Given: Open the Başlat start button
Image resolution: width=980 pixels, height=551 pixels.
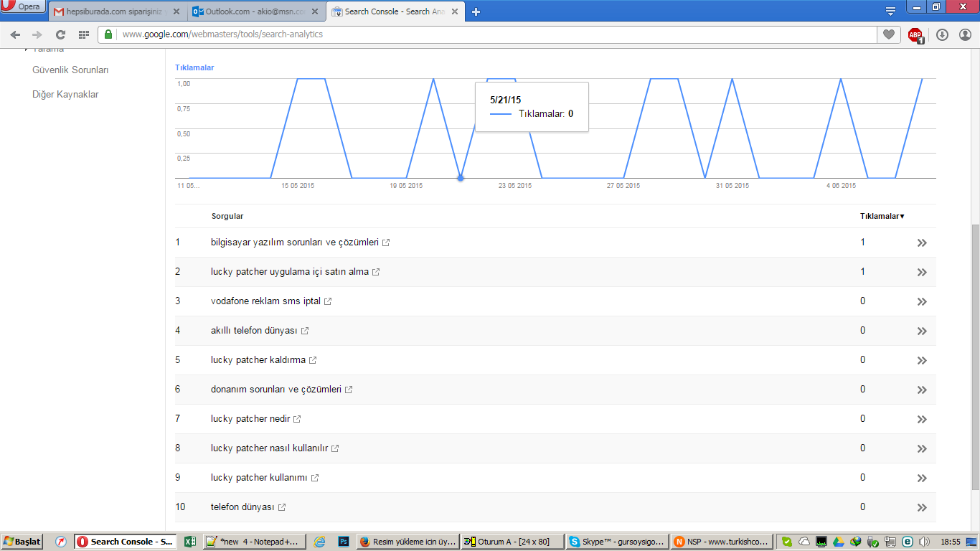Looking at the screenshot, I should tap(22, 542).
